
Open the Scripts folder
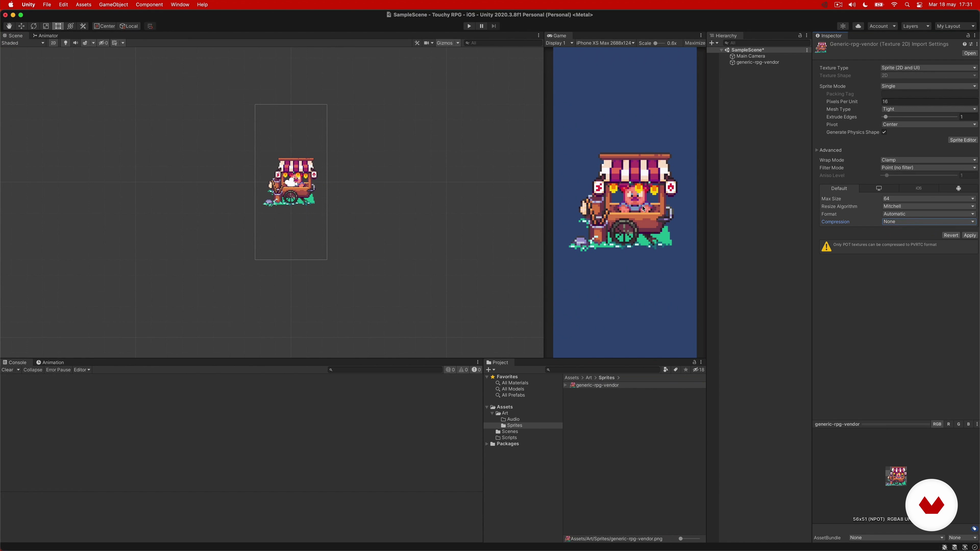(x=509, y=438)
